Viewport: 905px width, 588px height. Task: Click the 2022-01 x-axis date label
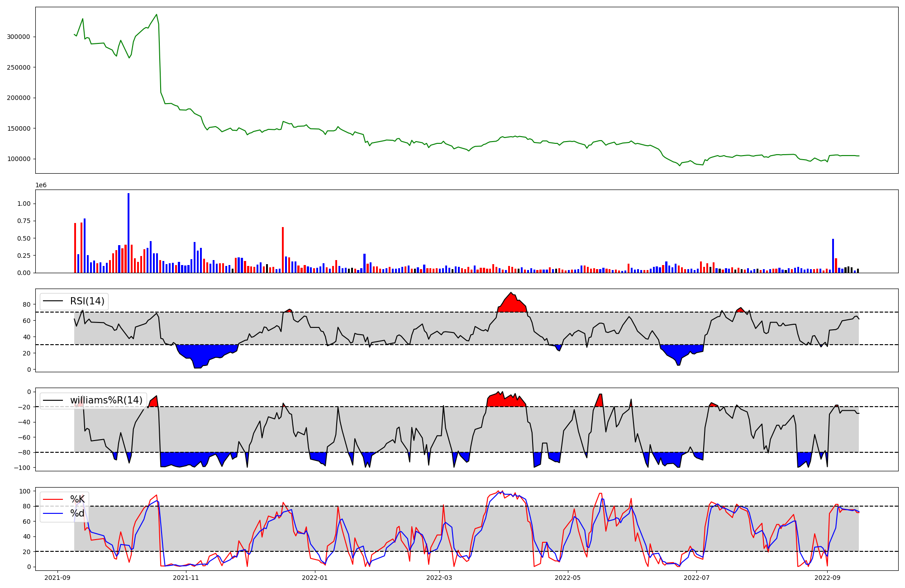pyautogui.click(x=314, y=578)
